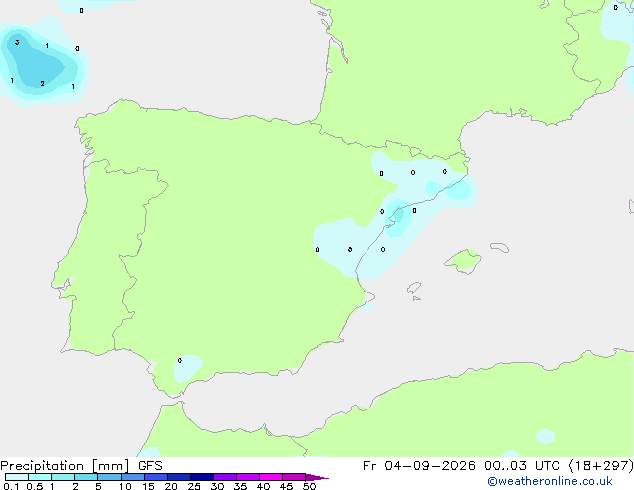Pick the 2–5 mm legend swatch
634x490 pixels.
pyautogui.click(x=87, y=477)
